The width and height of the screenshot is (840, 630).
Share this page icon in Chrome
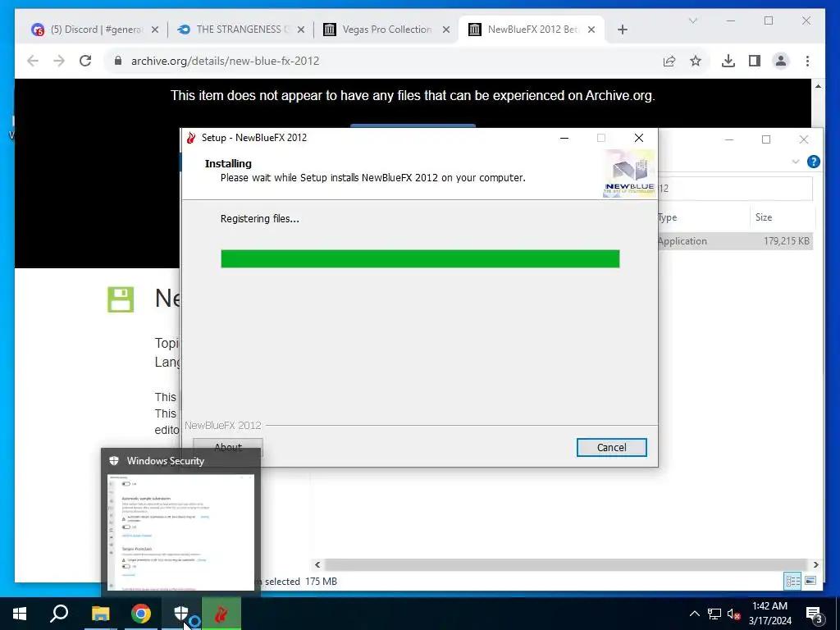669,61
